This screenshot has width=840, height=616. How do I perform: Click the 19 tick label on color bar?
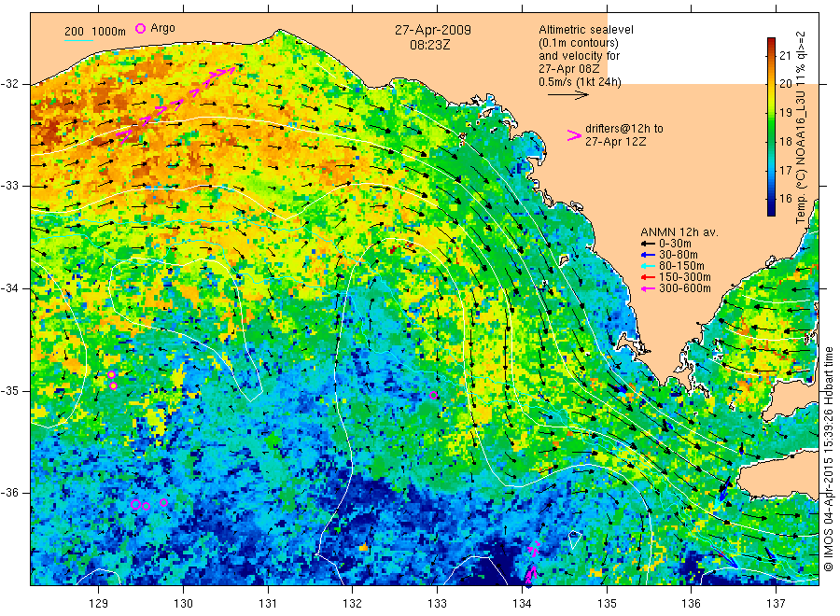click(785, 113)
